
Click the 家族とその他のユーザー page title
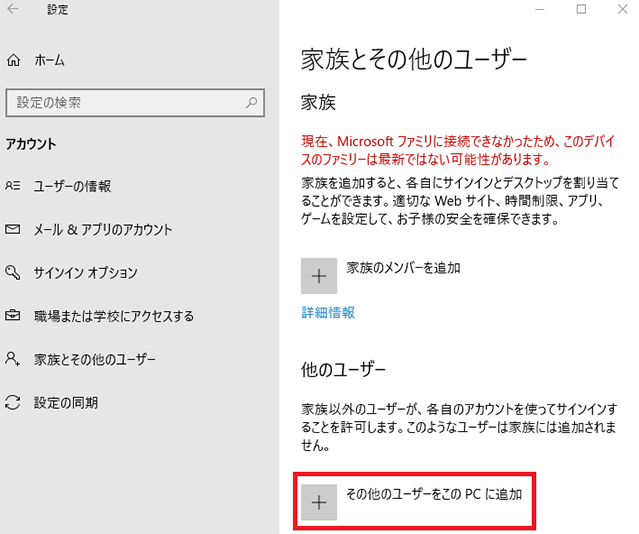[414, 60]
